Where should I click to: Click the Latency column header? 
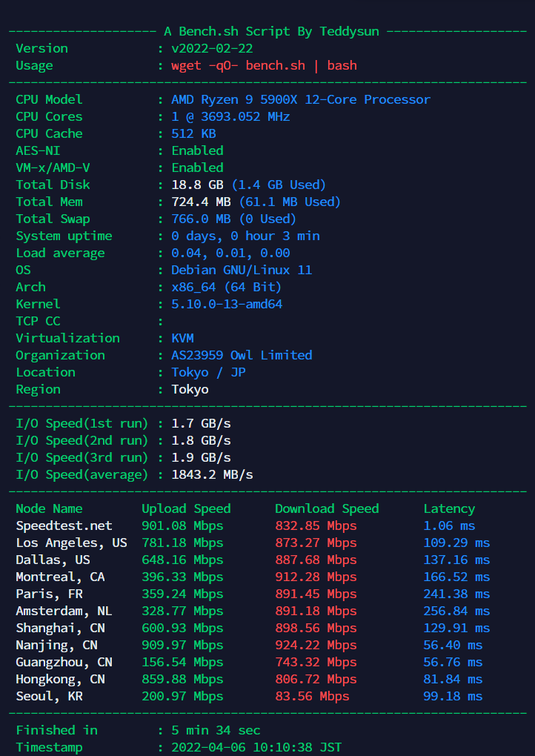(449, 508)
